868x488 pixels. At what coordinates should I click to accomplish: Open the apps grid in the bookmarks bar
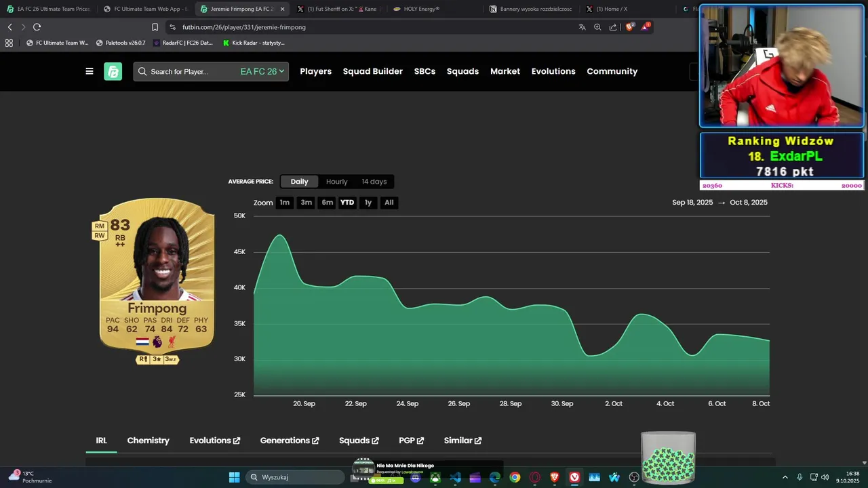click(9, 43)
